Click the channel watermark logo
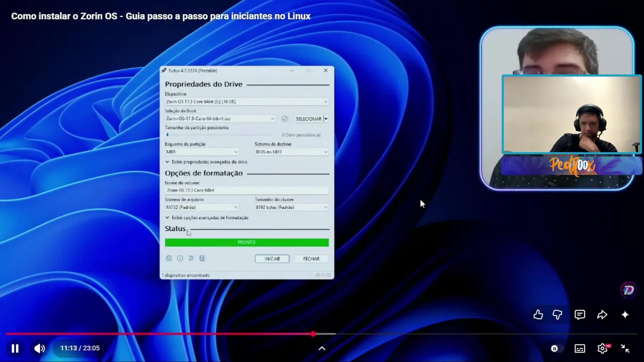Screen dimensions: 644x362 628,290
